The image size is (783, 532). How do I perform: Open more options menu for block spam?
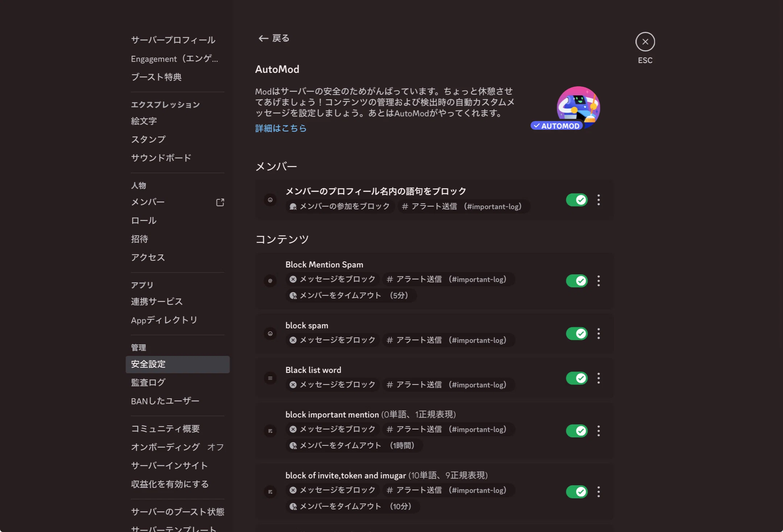click(x=598, y=333)
